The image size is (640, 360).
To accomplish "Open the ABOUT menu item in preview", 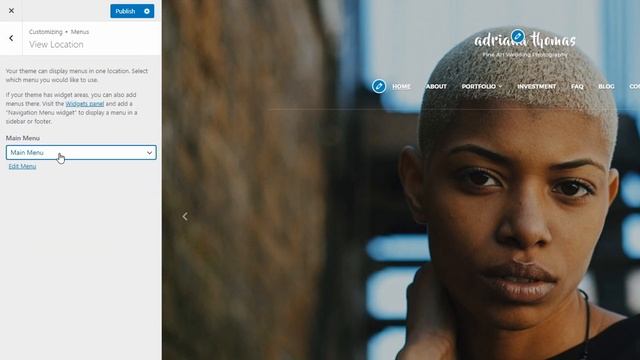I will click(436, 87).
